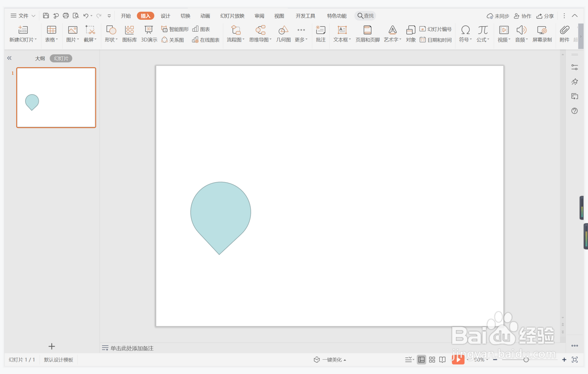Switch to normal view in status bar
The image size is (588, 374).
(421, 360)
